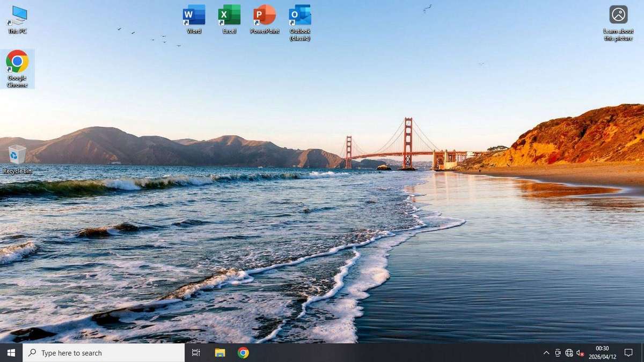Open network status tray icon
The height and width of the screenshot is (362, 644).
pos(569,353)
